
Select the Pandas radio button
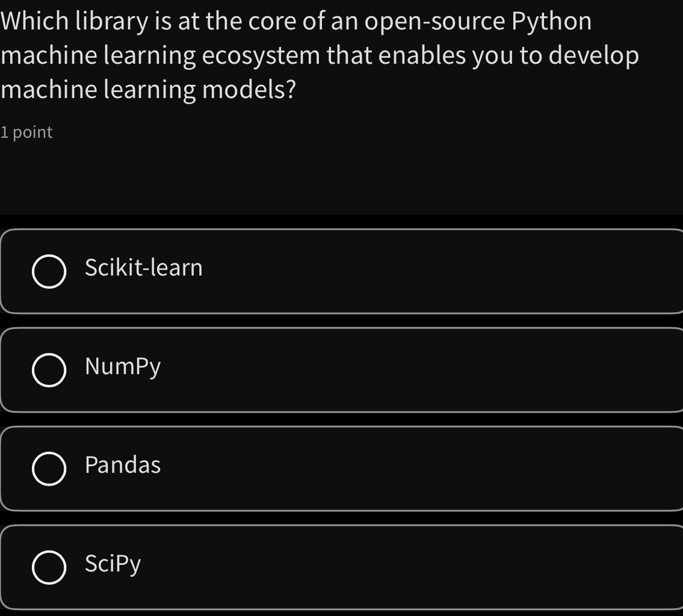[49, 467]
